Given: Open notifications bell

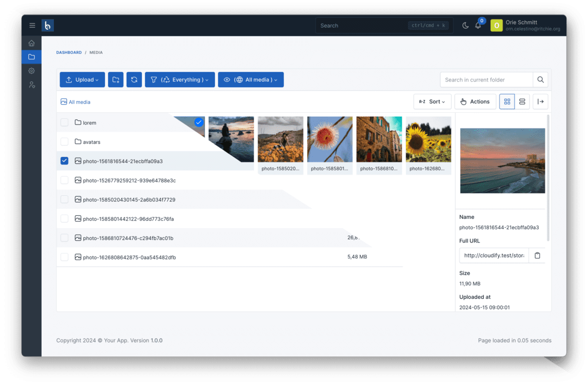Looking at the screenshot, I should [x=478, y=26].
